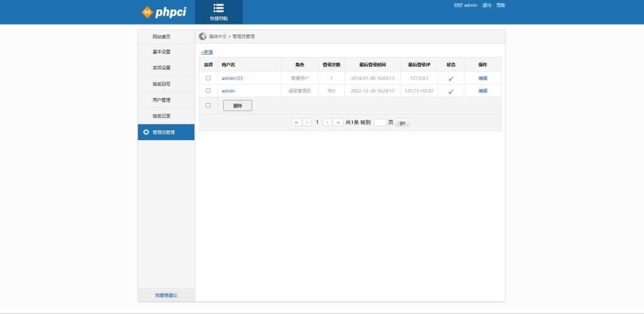The height and width of the screenshot is (314, 644).
Task: Tick the select-all checkbox beside 删除
Action: point(208,106)
